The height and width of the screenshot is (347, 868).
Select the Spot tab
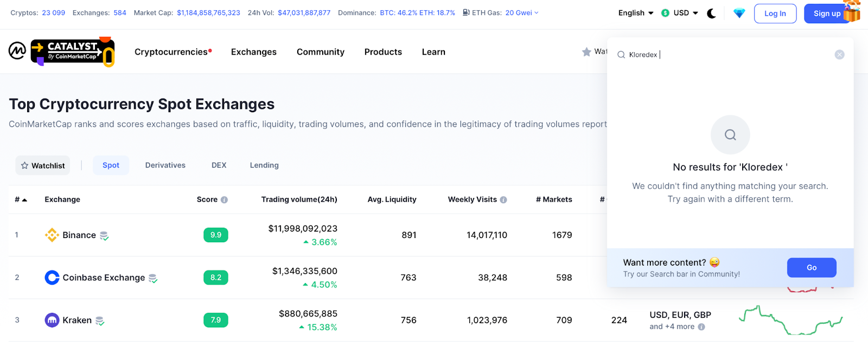111,165
